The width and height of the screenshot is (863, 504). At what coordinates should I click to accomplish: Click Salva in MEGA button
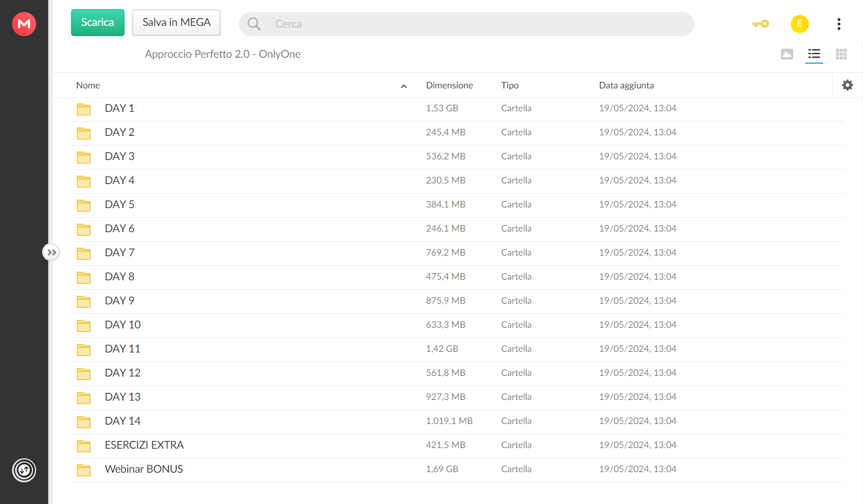(x=176, y=22)
